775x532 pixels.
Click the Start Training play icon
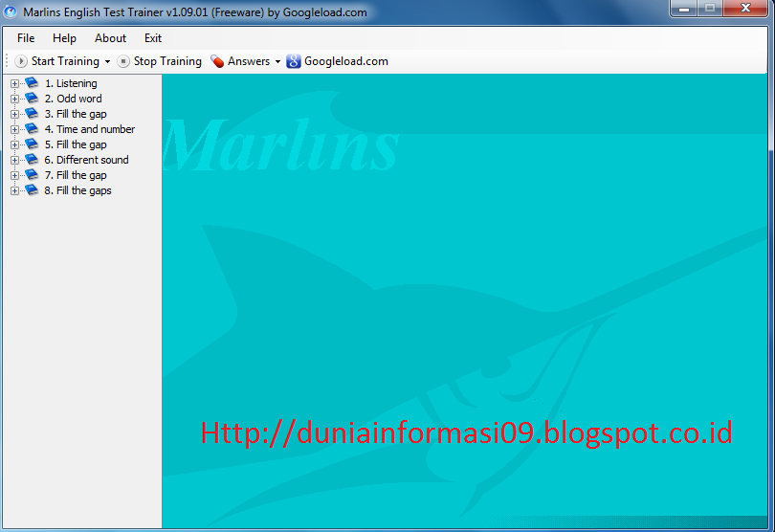pos(21,61)
